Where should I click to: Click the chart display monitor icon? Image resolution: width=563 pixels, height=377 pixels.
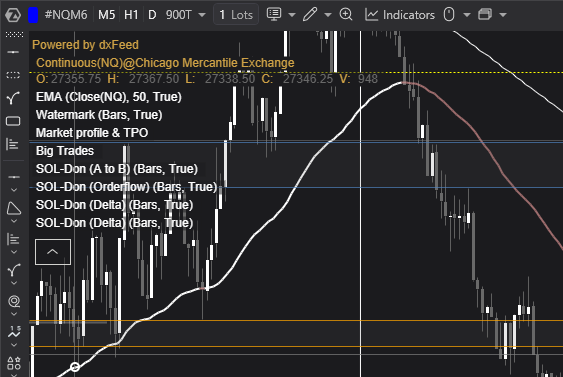tap(274, 14)
